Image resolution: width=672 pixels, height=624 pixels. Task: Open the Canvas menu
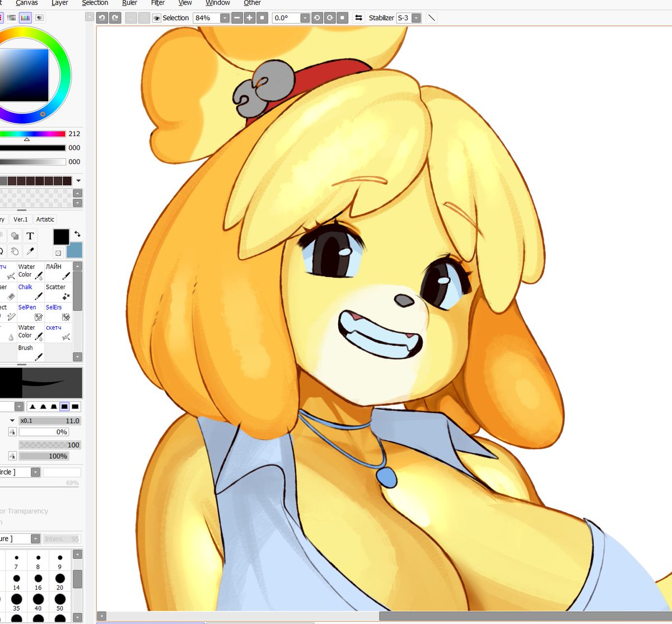coord(26,3)
